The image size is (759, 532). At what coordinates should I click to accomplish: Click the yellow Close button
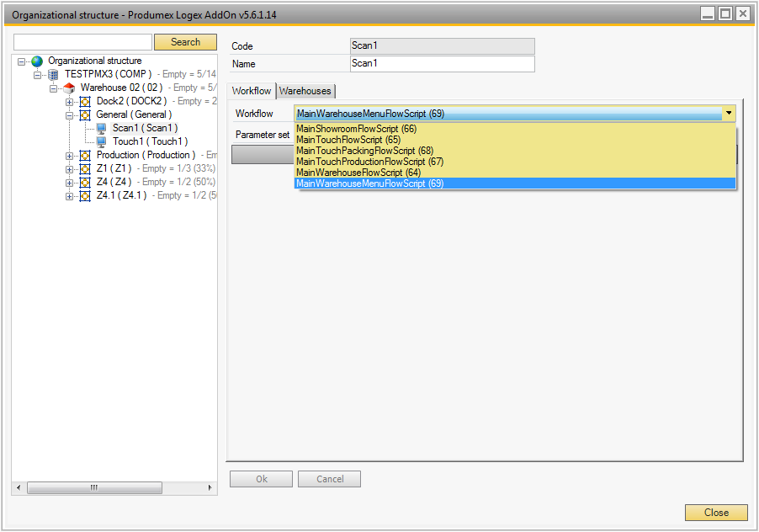click(x=716, y=513)
